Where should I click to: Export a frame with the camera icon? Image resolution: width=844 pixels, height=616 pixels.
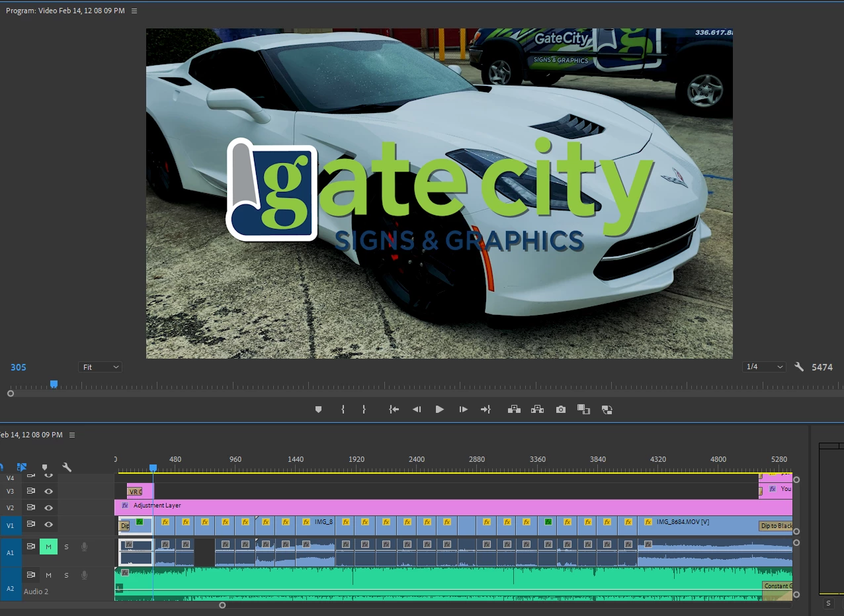point(561,410)
